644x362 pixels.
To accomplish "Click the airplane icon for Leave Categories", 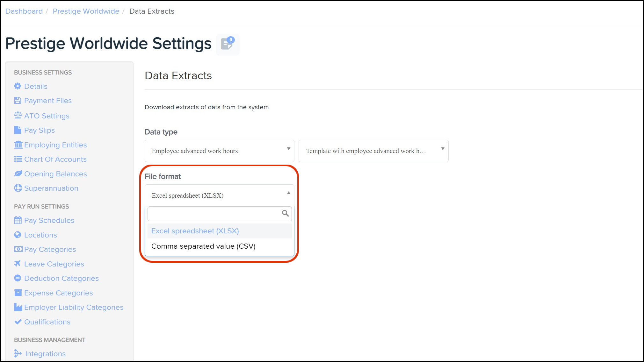I will (x=18, y=264).
